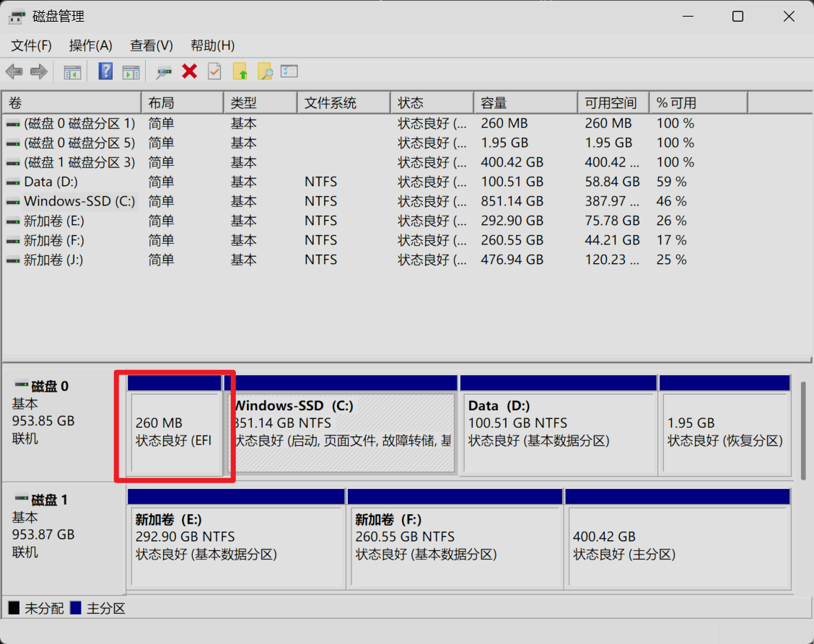814x644 pixels.
Task: Select the 新加卷 (F:) partition block
Action: [455, 539]
